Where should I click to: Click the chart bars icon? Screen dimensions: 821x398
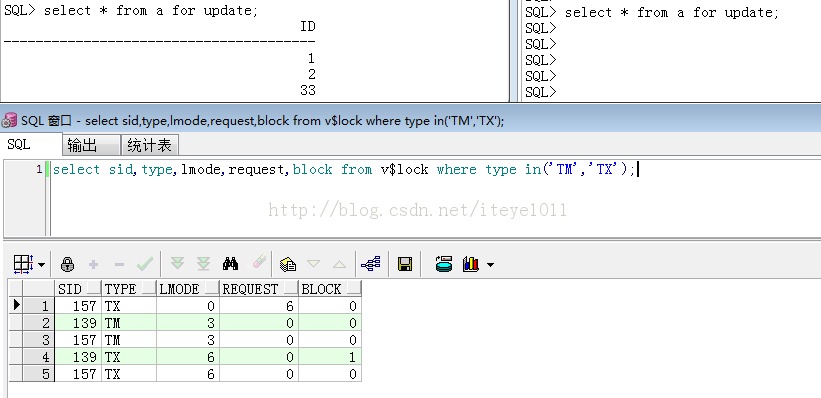471,264
